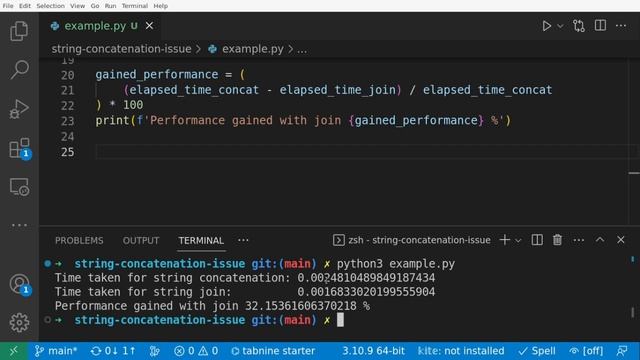Image resolution: width=640 pixels, height=360 pixels.
Task: Click the python3 example.py command text
Action: 396,264
